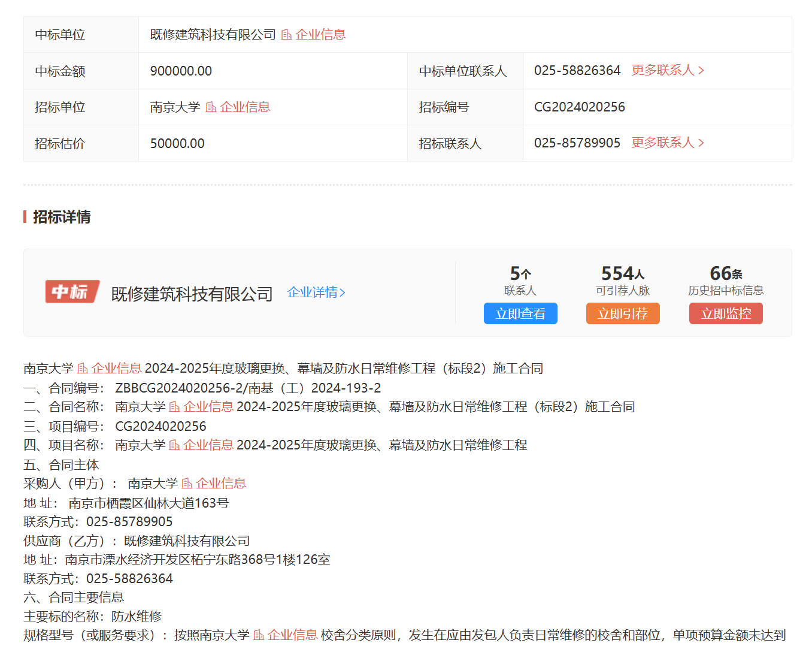Image resolution: width=812 pixels, height=646 pixels.
Task: Open 企业信息 link in 合同名称 line
Action: tap(208, 407)
